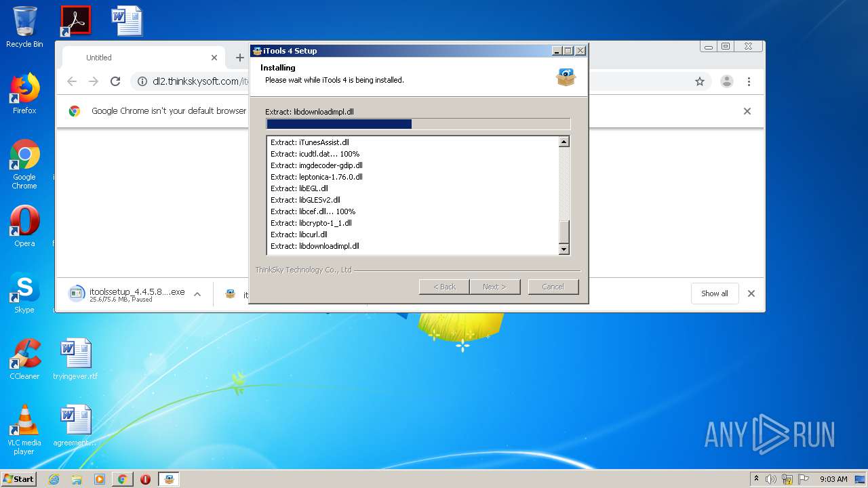Open the Recycle Bin desktop icon
The width and height of the screenshot is (868, 488).
(24, 27)
